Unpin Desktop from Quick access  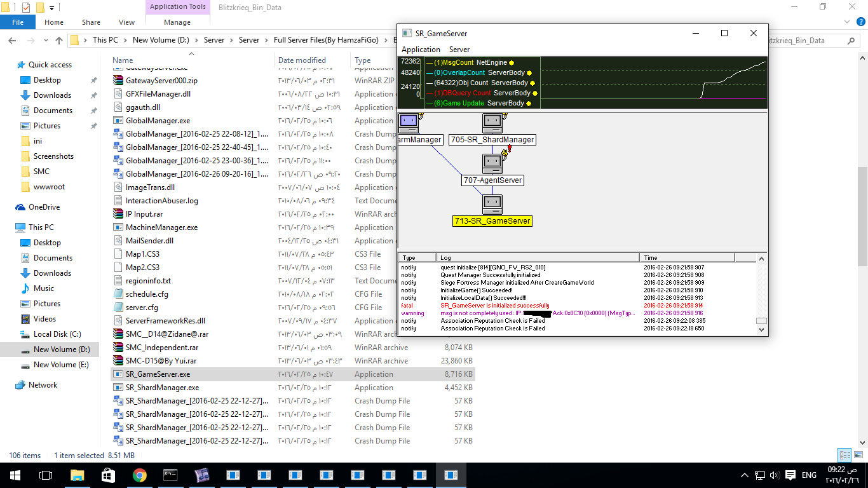[x=93, y=80]
